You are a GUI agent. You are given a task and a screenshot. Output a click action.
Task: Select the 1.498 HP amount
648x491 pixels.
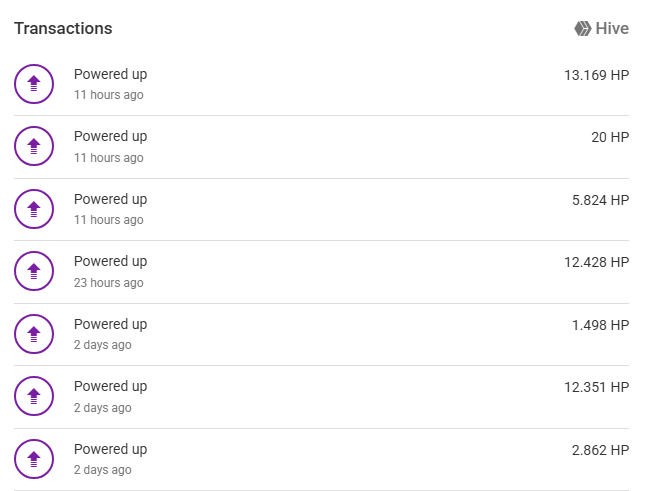[x=600, y=325]
